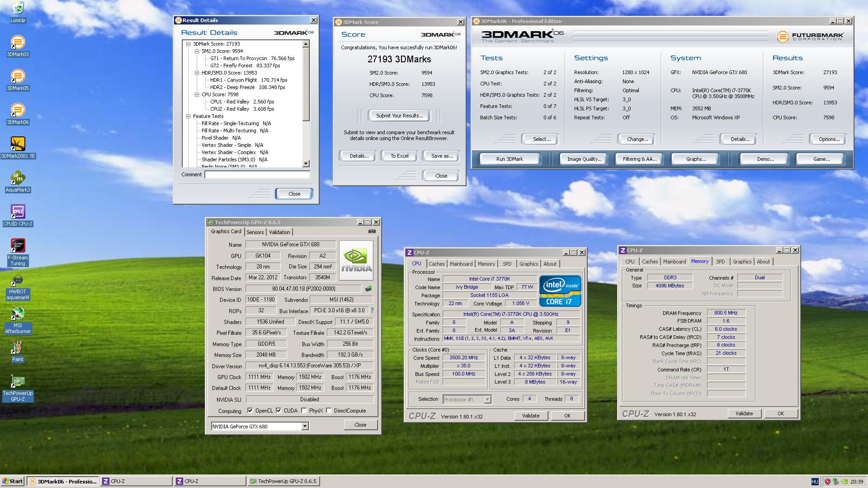Click the Futuremark logo in 3DMark06 window
This screenshot has height=488, width=868.
(810, 37)
